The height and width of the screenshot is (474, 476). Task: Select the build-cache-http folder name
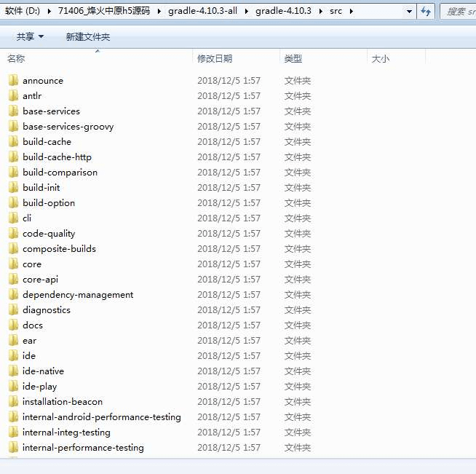click(57, 157)
